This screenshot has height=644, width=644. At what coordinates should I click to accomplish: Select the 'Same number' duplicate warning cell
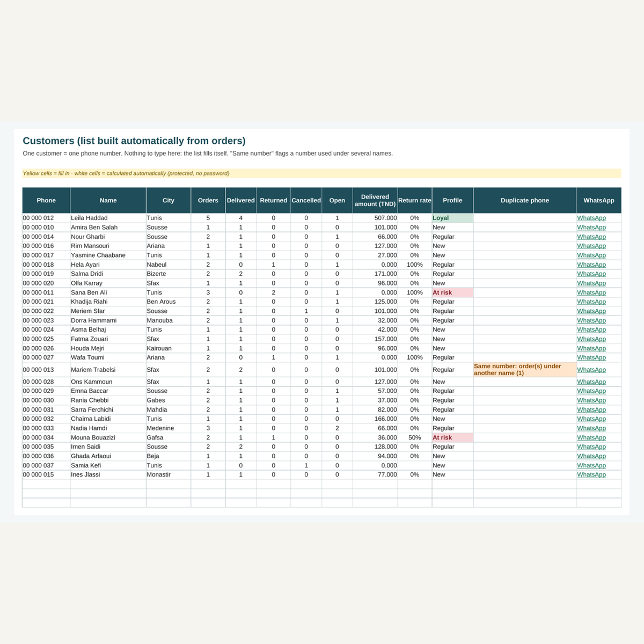click(x=525, y=370)
